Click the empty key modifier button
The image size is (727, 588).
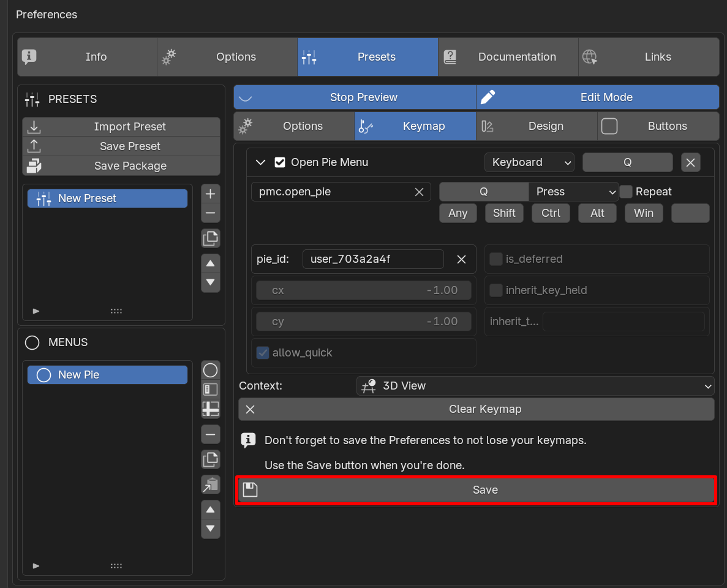tap(690, 213)
